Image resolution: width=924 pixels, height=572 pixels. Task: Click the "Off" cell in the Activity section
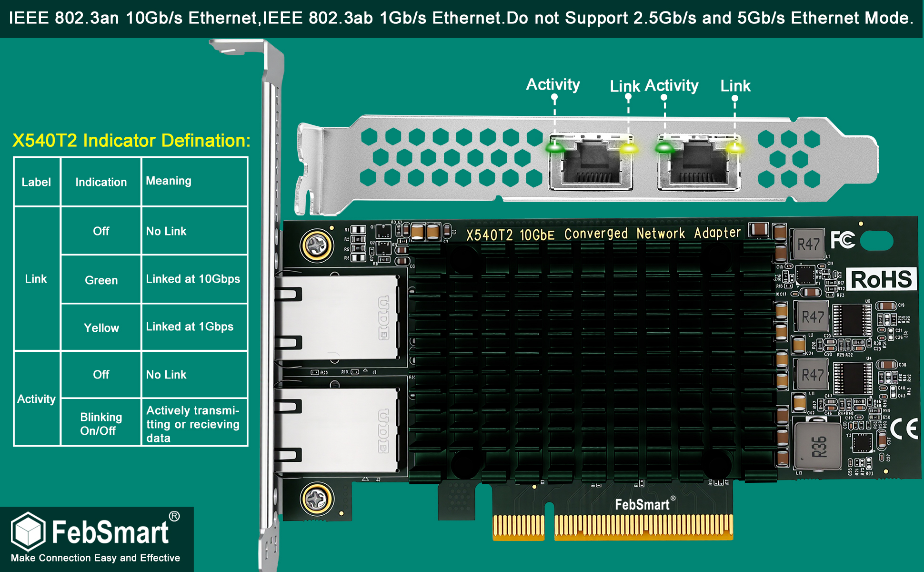click(x=101, y=375)
